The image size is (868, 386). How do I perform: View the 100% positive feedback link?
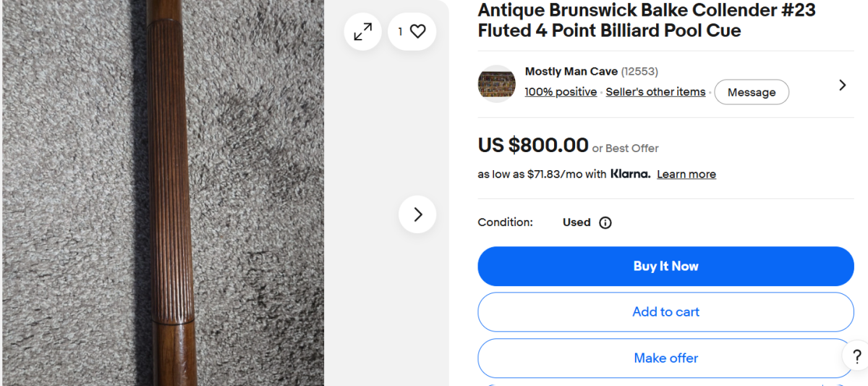561,92
